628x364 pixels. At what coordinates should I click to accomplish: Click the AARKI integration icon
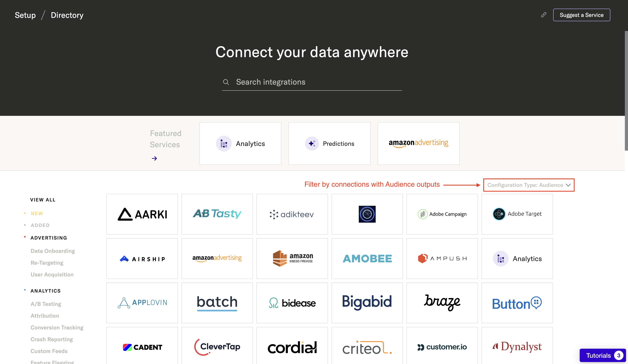pos(142,214)
